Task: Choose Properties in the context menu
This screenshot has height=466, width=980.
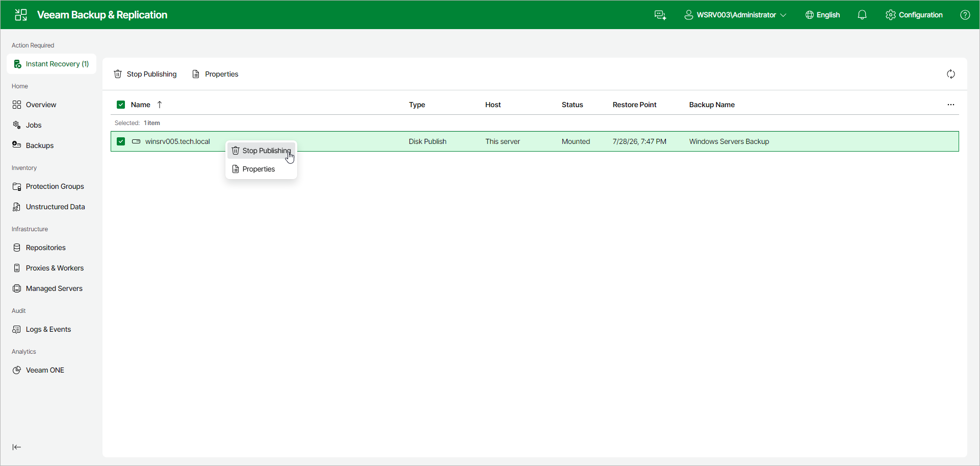Action: [x=261, y=169]
